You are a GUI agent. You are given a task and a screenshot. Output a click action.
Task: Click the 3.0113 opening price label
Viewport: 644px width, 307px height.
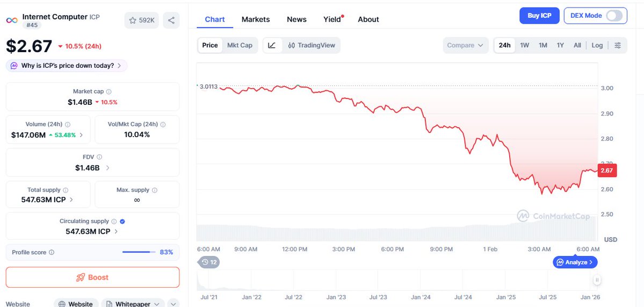208,87
